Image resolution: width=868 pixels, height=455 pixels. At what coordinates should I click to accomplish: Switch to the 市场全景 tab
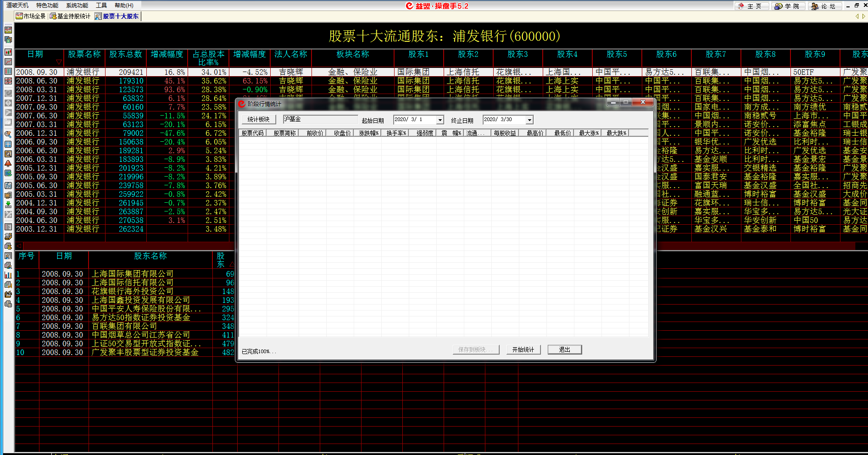[x=31, y=16]
